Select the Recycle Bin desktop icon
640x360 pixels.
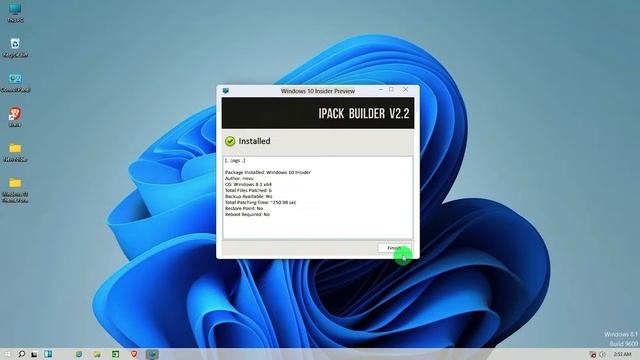(x=15, y=48)
